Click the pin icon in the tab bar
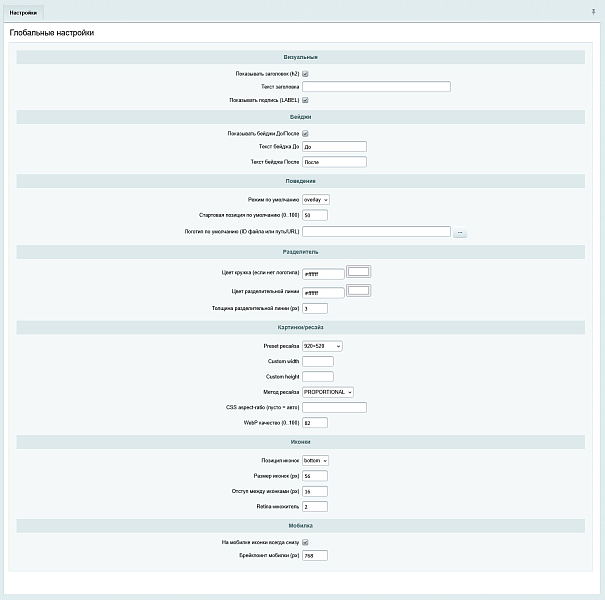The width and height of the screenshot is (605, 600). (594, 11)
